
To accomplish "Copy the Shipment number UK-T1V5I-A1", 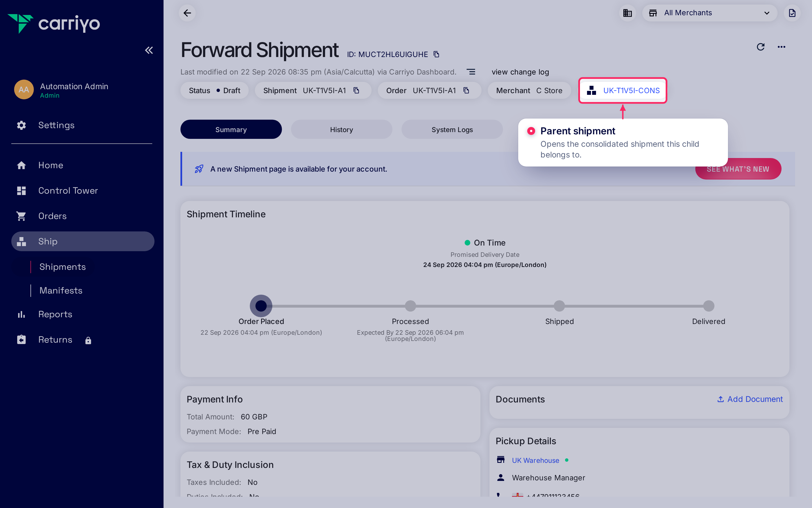I will (356, 90).
